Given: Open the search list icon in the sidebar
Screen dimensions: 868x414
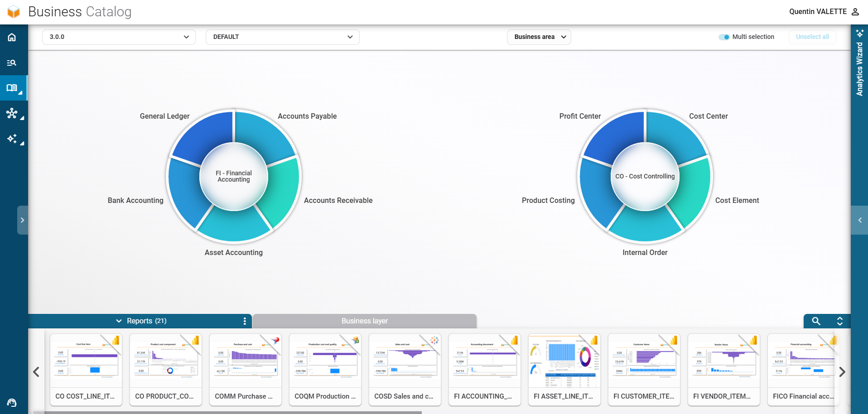Looking at the screenshot, I should tap(12, 63).
